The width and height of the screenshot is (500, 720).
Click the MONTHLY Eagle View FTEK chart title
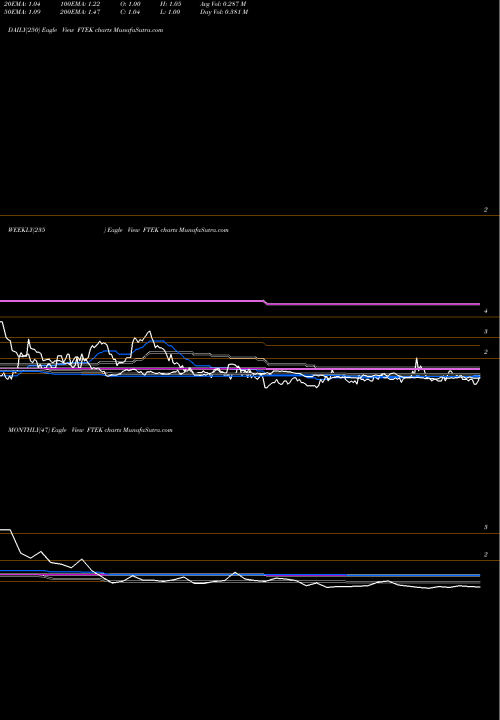pos(90,430)
